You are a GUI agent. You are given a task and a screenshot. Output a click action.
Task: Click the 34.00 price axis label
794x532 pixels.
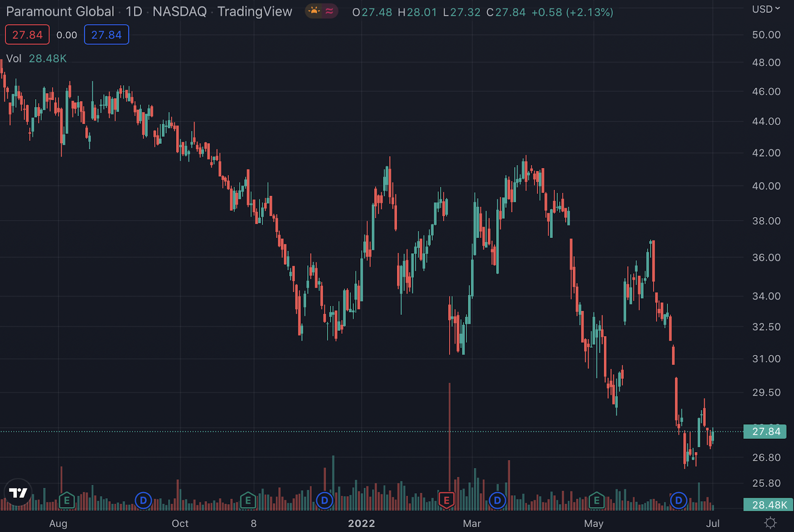[766, 296]
